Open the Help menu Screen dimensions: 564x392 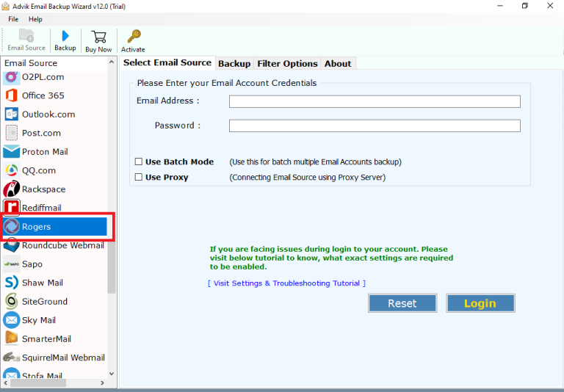pos(35,19)
